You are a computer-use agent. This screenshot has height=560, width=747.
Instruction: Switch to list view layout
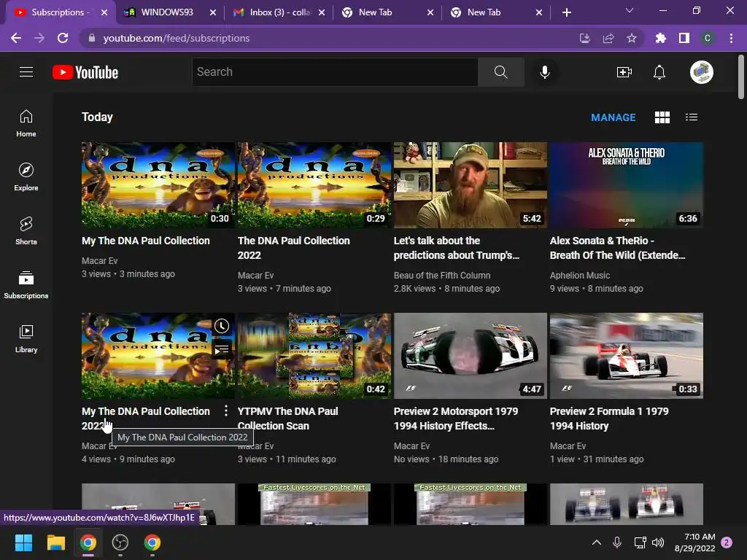point(692,117)
